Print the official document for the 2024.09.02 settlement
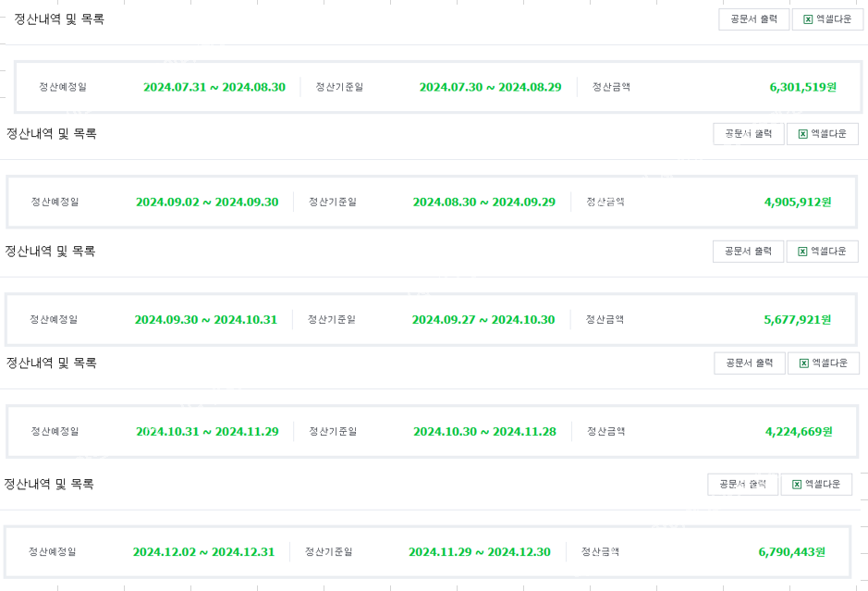The width and height of the screenshot is (868, 591). 748,134
